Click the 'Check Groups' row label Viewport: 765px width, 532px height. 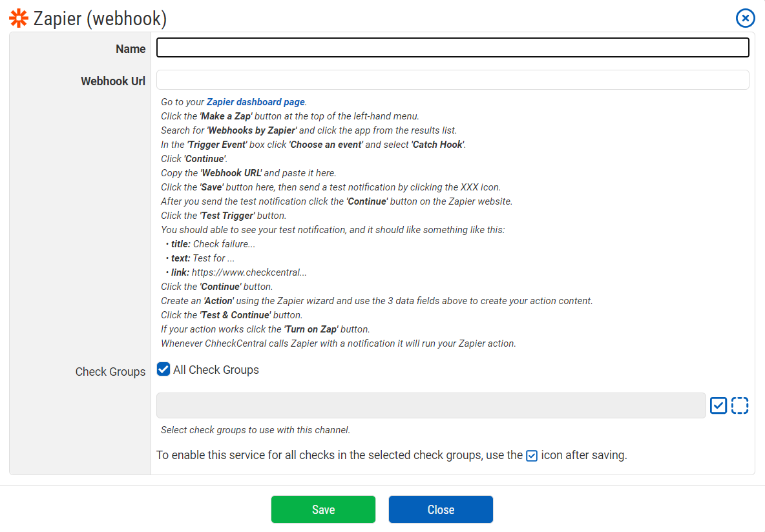click(110, 372)
